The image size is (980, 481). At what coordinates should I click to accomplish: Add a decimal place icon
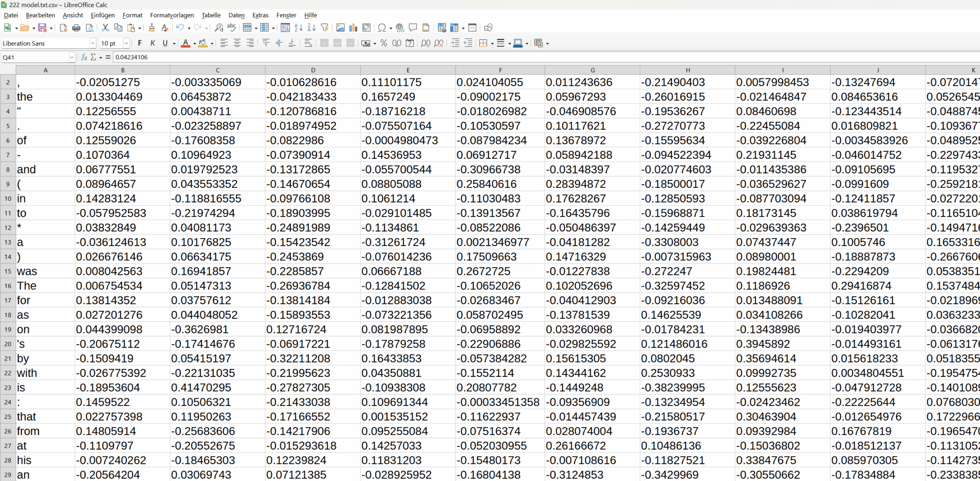click(426, 43)
